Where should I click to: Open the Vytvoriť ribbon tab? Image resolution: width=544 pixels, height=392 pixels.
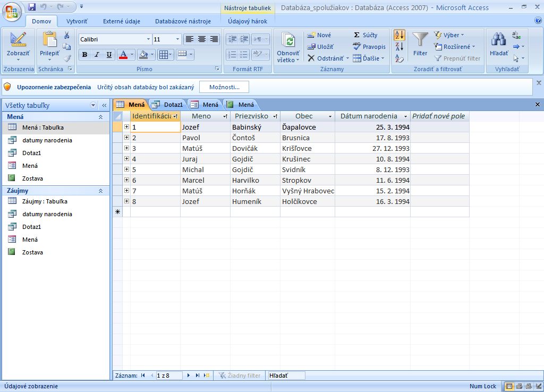pos(76,21)
